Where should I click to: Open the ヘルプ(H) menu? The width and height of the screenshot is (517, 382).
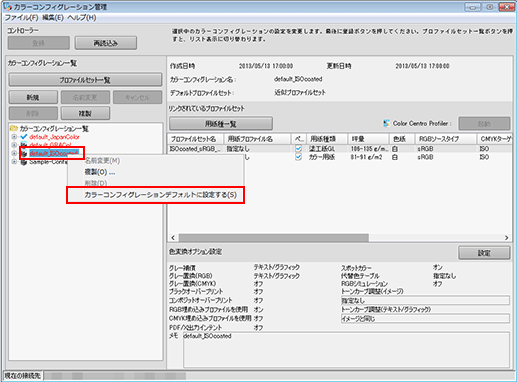82,17
